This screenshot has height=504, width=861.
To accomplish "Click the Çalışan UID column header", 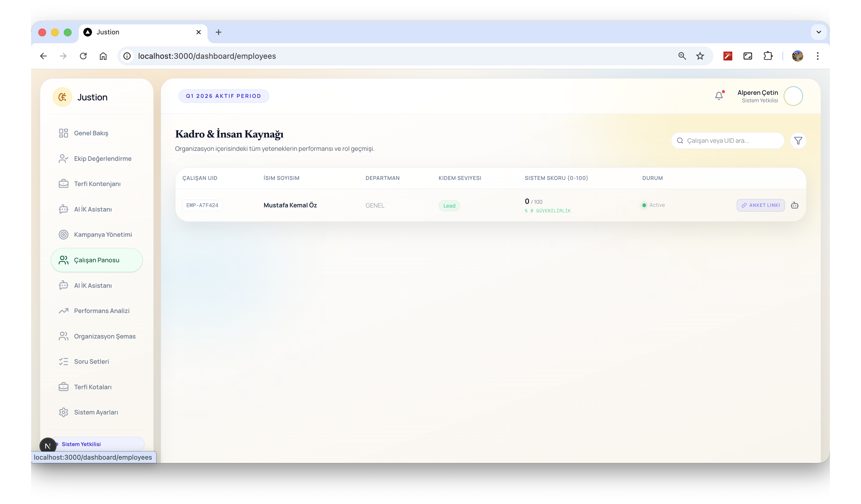I will [200, 178].
